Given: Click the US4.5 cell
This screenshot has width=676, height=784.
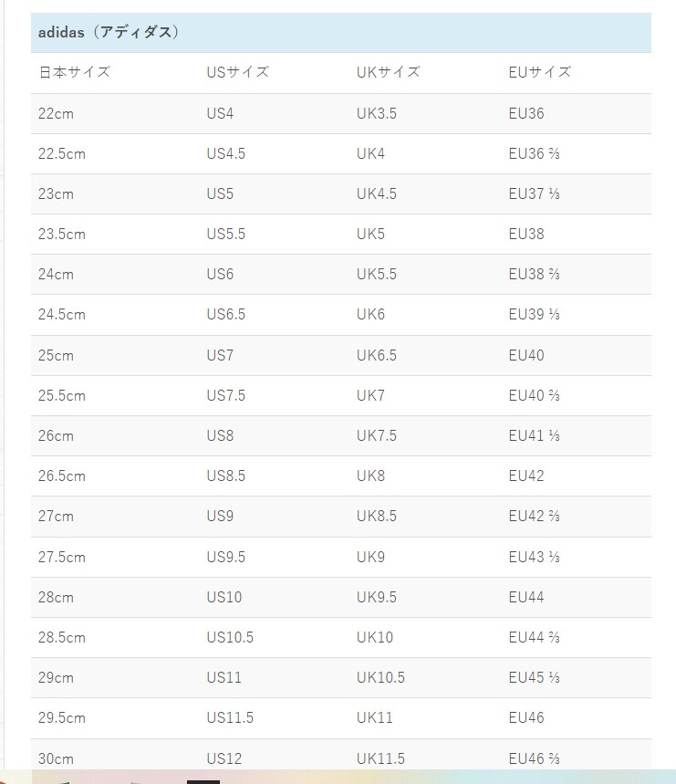Looking at the screenshot, I should [x=225, y=153].
